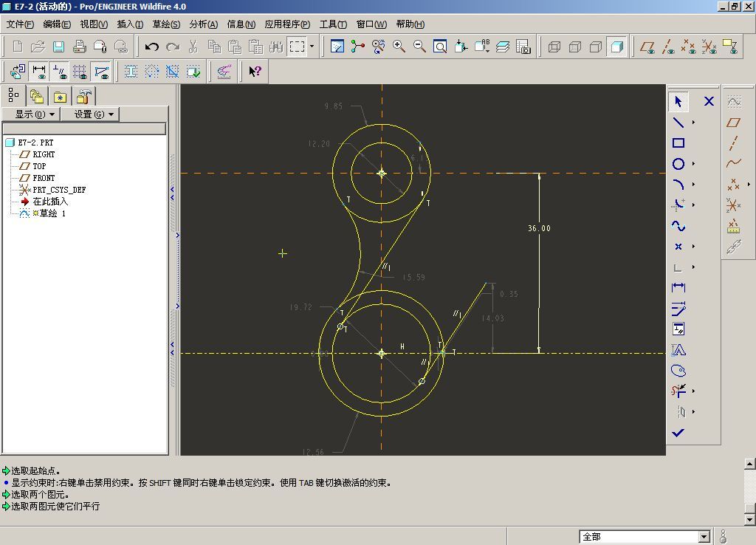Click the Print icon
Viewport: 756px width, 545px height.
[79, 47]
